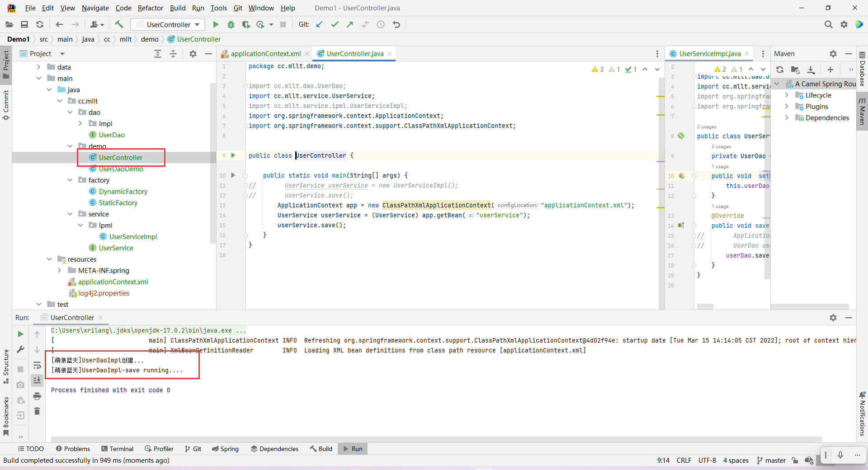
Task: Run with Coverage from the toolbar
Action: pyautogui.click(x=246, y=24)
